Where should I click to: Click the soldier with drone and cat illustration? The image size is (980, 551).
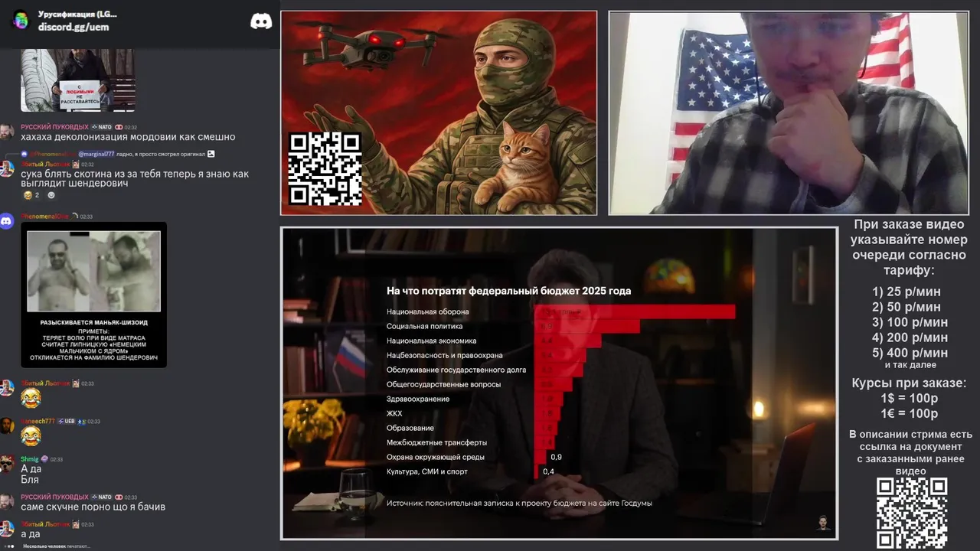click(x=439, y=112)
